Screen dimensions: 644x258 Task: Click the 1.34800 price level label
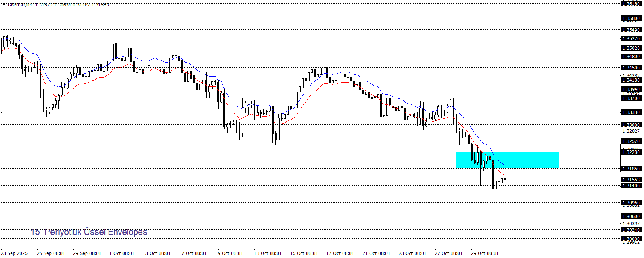(630, 56)
